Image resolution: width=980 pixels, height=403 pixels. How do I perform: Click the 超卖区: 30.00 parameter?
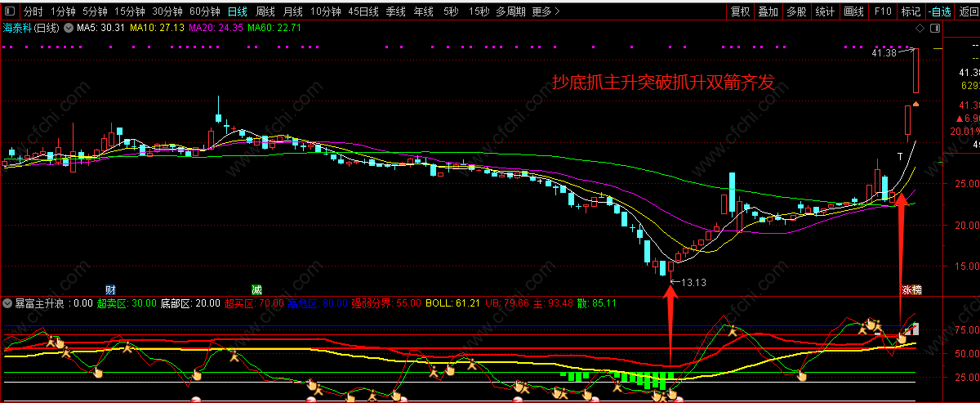pos(127,303)
